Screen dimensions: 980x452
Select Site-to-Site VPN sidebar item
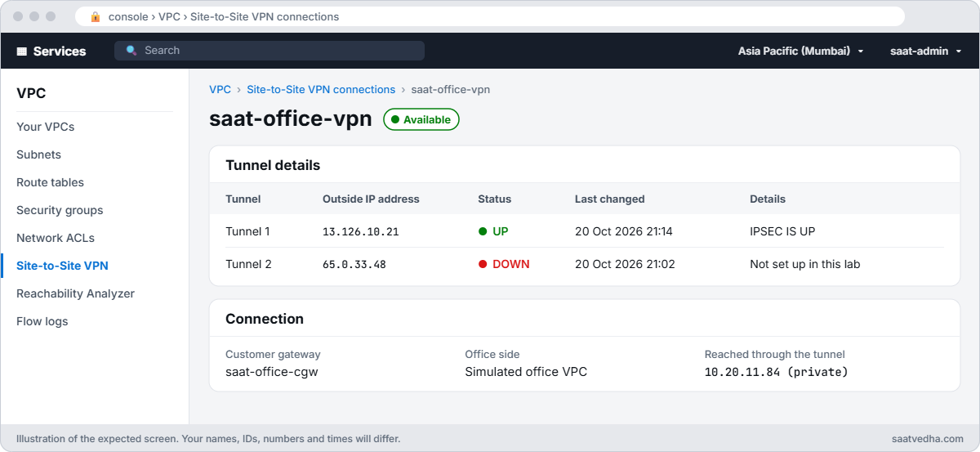tap(62, 266)
